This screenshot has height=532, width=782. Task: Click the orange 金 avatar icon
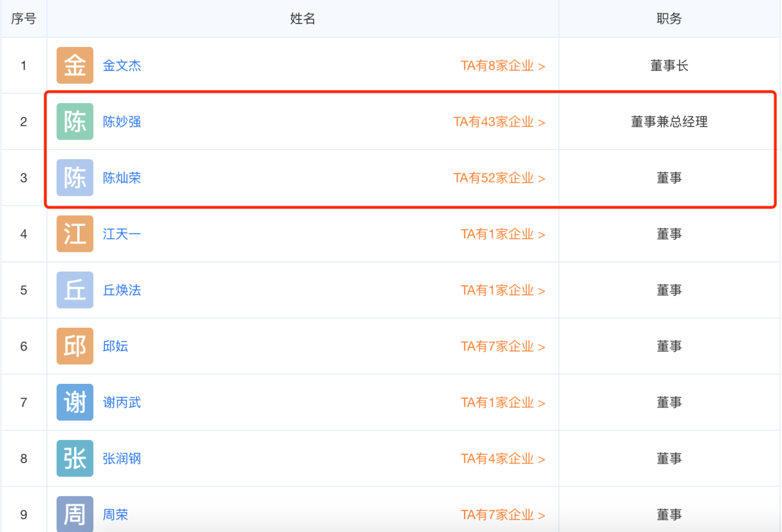tap(75, 65)
